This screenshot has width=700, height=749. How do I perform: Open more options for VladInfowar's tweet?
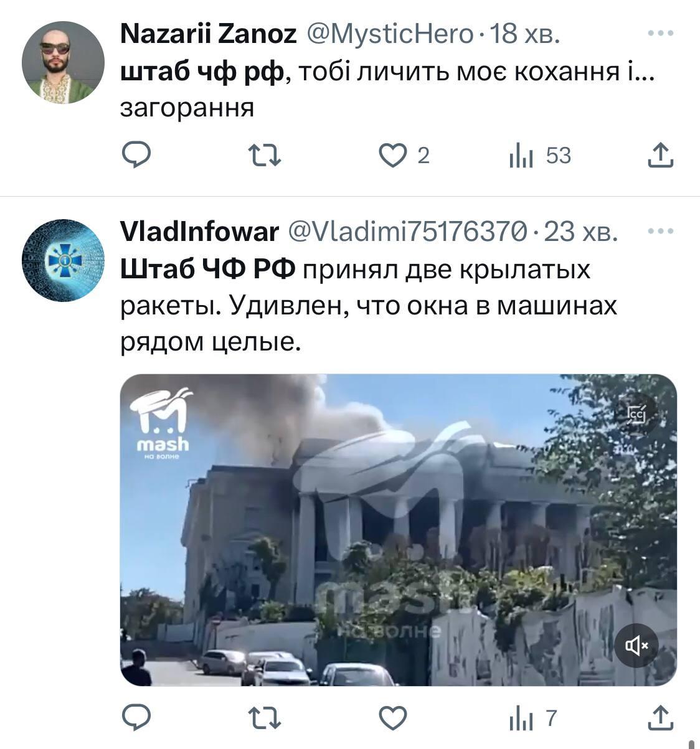pyautogui.click(x=661, y=232)
